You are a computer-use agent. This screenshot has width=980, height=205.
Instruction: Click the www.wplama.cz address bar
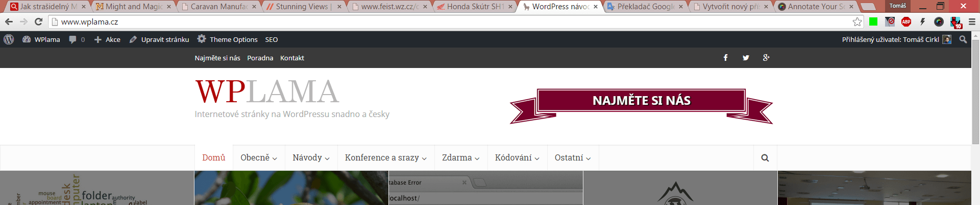(454, 21)
